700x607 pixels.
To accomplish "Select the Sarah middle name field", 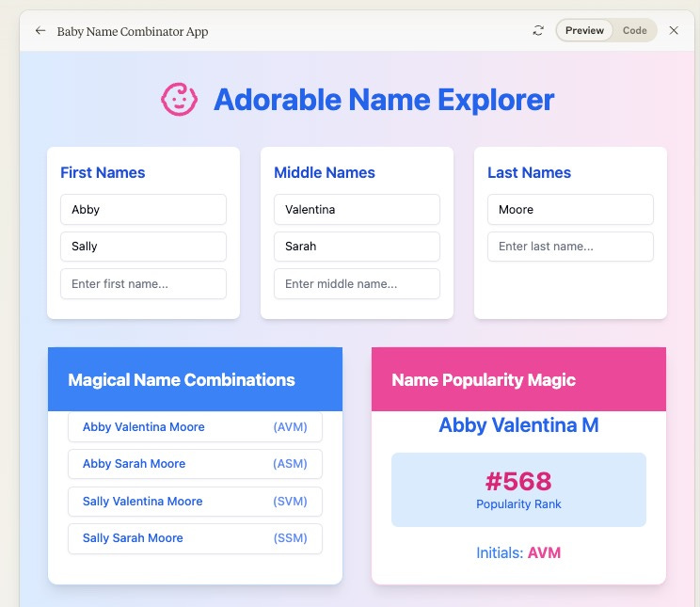I will (x=357, y=247).
